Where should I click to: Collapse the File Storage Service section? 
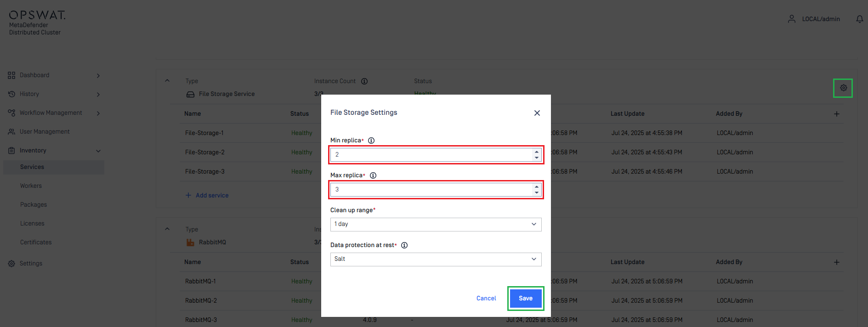pos(167,81)
